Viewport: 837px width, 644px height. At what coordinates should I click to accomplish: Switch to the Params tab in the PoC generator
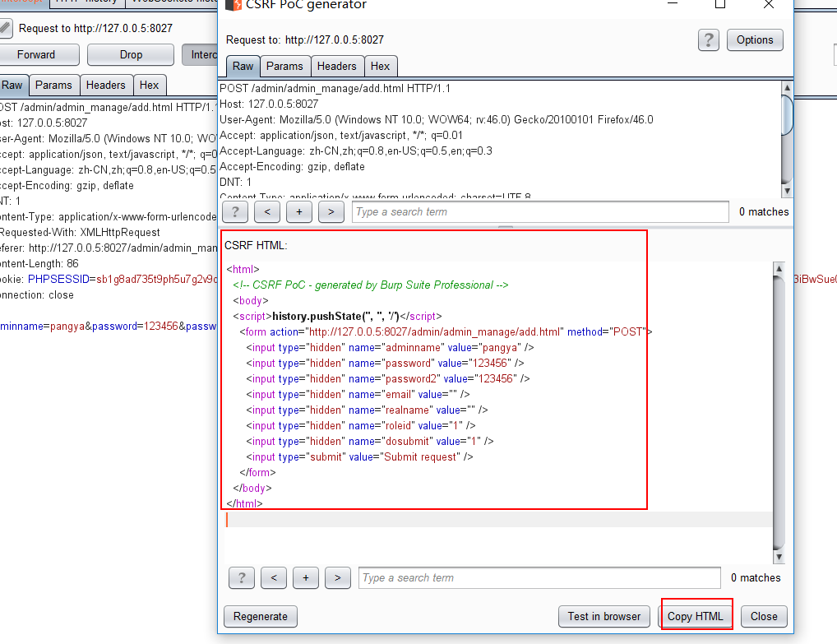tap(284, 67)
